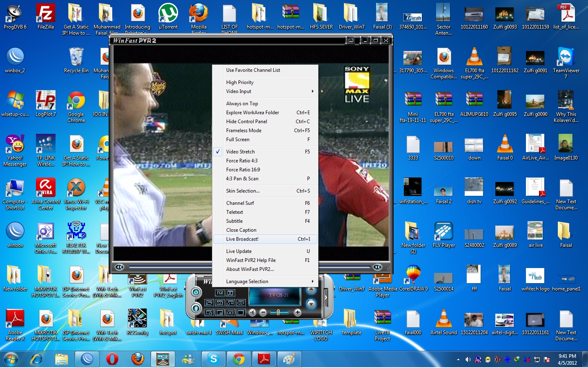The width and height of the screenshot is (588, 368).
Task: Choose Explore WorkArea Folder
Action: coord(265,113)
